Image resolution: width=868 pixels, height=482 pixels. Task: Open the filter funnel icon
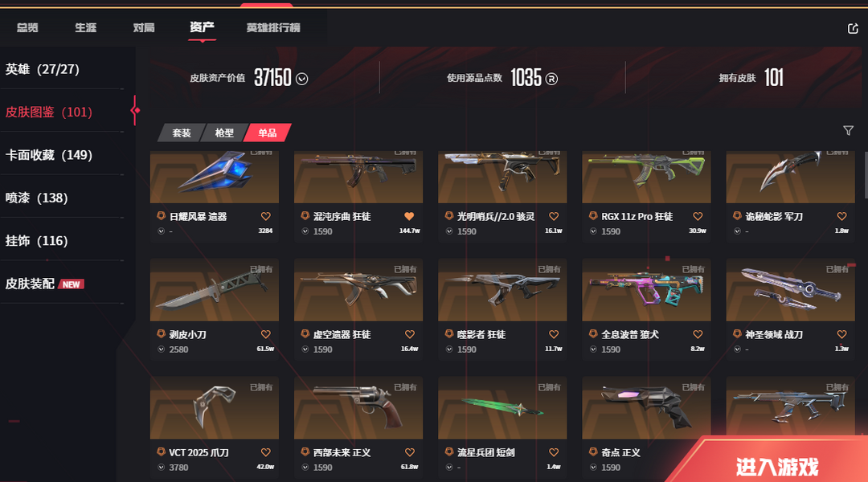(848, 131)
